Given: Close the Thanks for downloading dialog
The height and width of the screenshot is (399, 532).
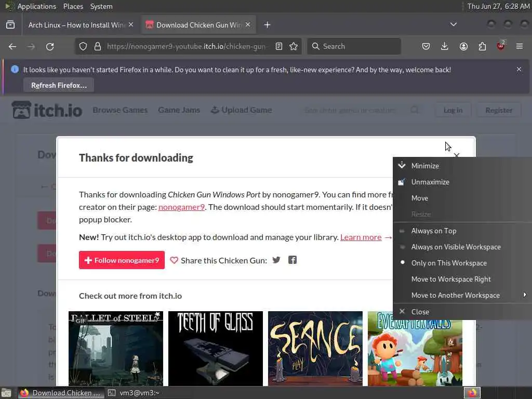Looking at the screenshot, I should point(457,155).
